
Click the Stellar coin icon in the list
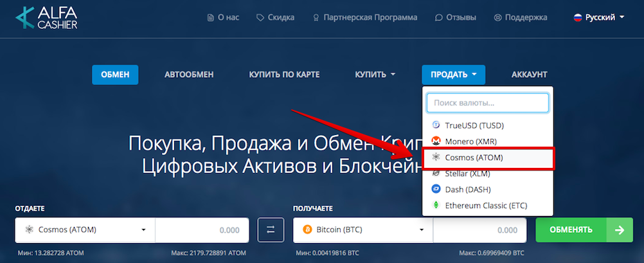pyautogui.click(x=436, y=174)
